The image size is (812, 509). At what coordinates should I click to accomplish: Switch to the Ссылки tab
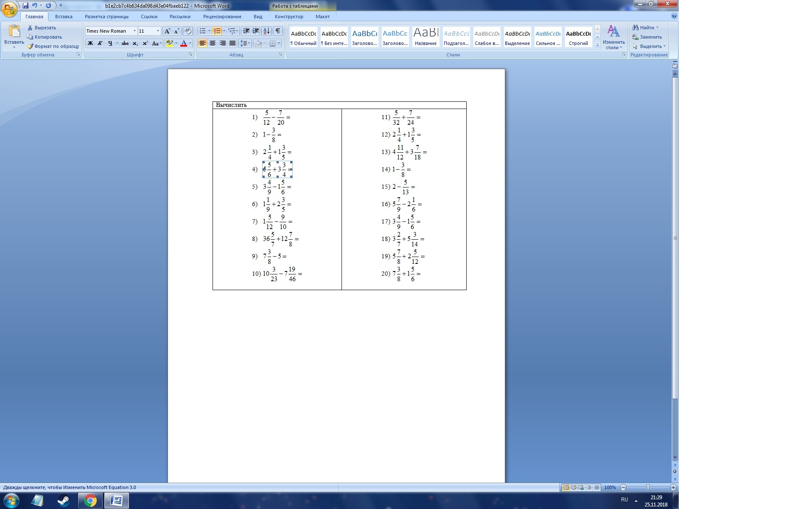tap(149, 17)
